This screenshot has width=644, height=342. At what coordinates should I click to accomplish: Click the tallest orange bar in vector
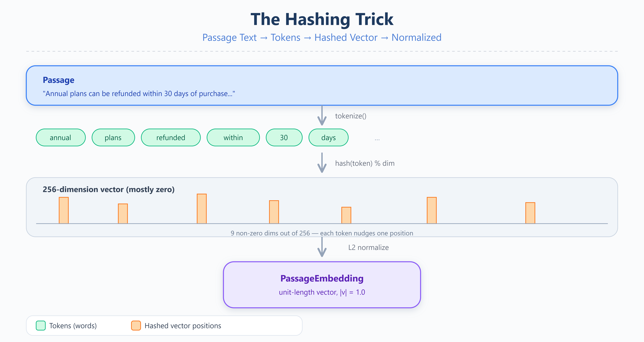(x=202, y=209)
